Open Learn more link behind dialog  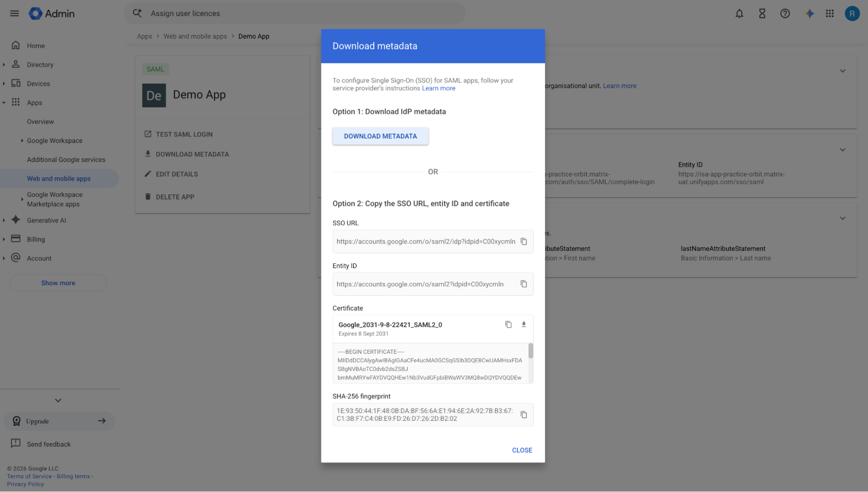(x=620, y=86)
